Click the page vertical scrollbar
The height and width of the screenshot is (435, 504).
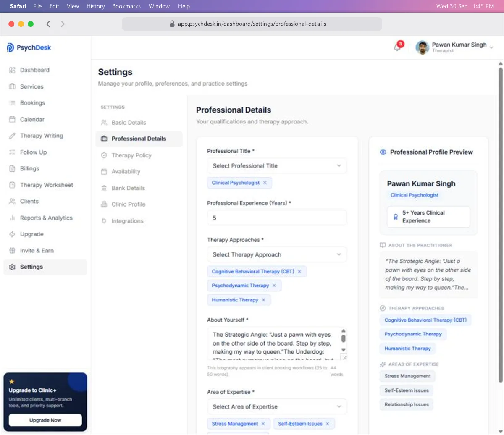pyautogui.click(x=500, y=225)
